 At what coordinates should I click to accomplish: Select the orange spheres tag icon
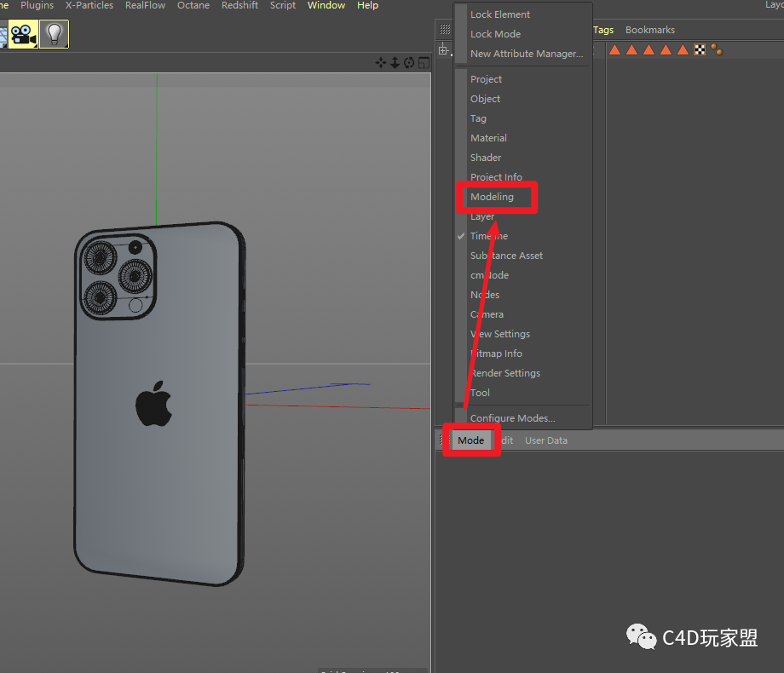717,49
